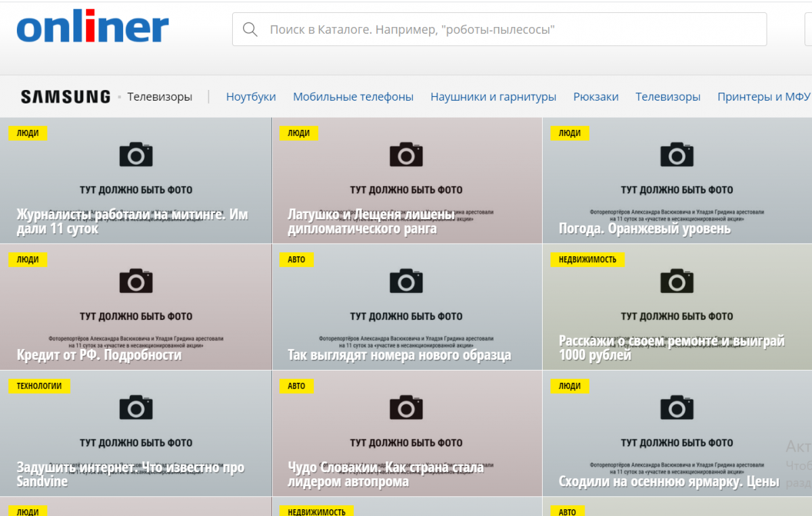Go to Наушники и гарнитуры section
The width and height of the screenshot is (812, 516).
coord(493,97)
